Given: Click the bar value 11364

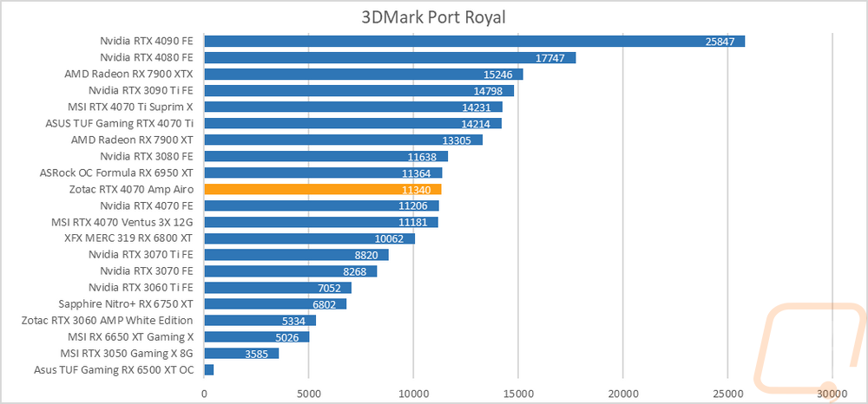Looking at the screenshot, I should [418, 173].
